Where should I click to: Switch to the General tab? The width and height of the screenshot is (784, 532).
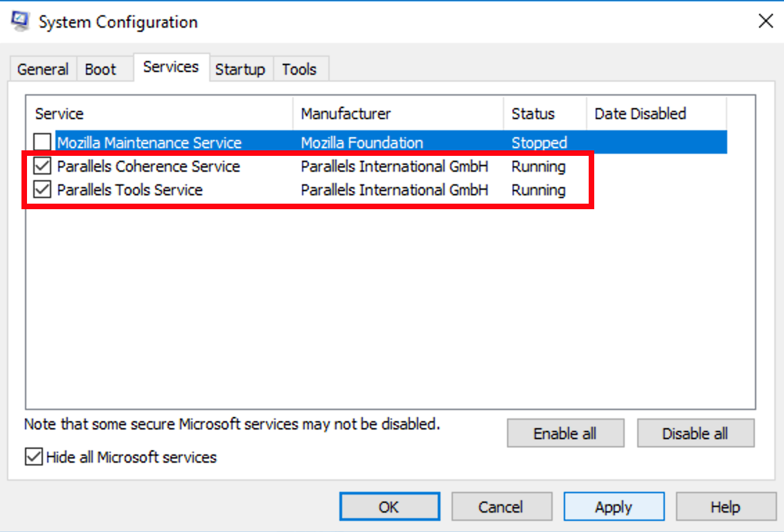click(x=43, y=69)
